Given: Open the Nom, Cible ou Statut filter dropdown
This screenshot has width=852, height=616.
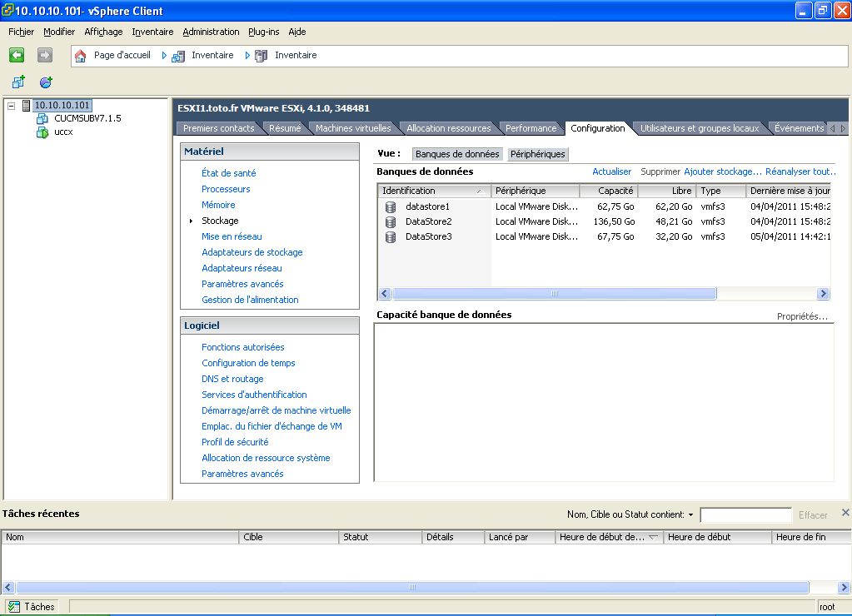Looking at the screenshot, I should [690, 514].
